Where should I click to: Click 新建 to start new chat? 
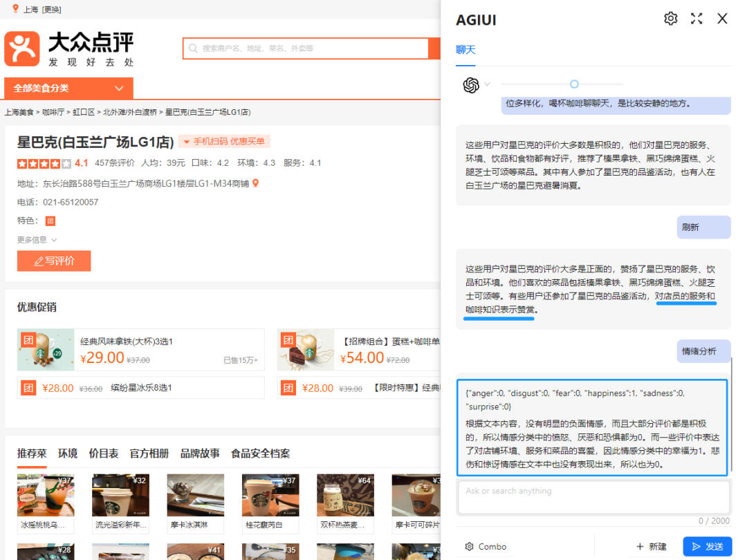point(652,547)
